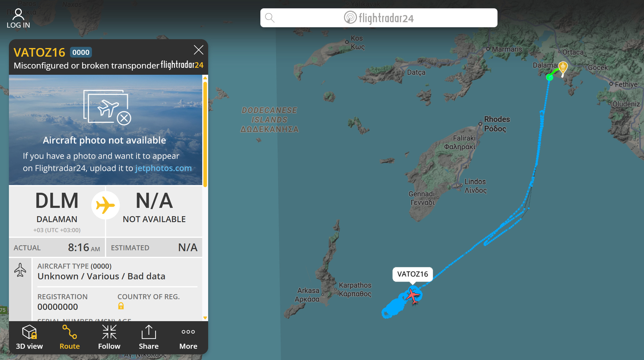Screen dimensions: 644x360
Task: Click the red aircraft icon on map
Action: coord(413,295)
